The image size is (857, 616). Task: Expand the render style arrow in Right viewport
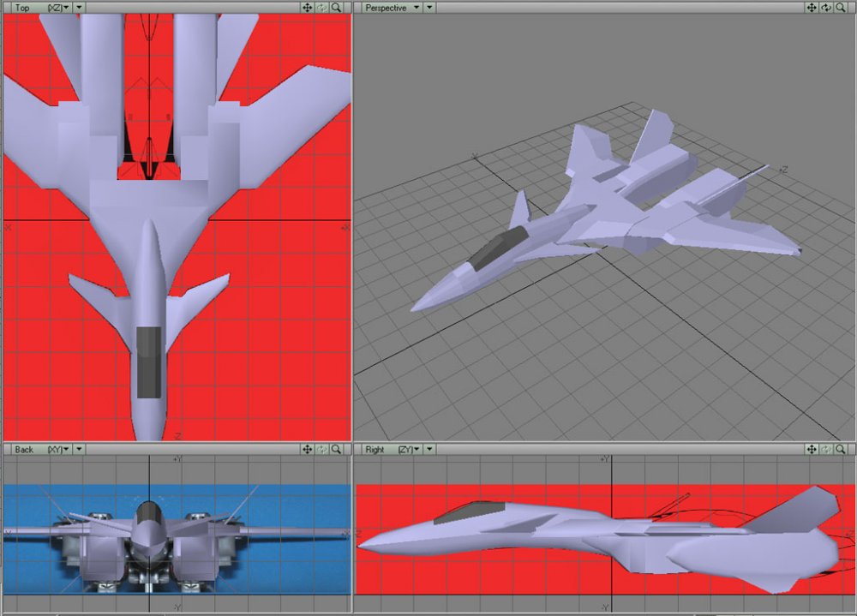430,449
